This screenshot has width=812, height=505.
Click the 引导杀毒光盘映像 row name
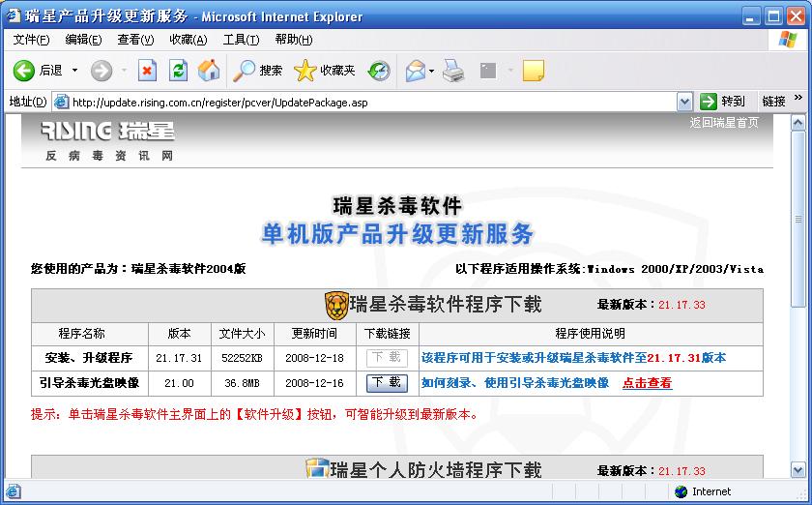coord(90,383)
